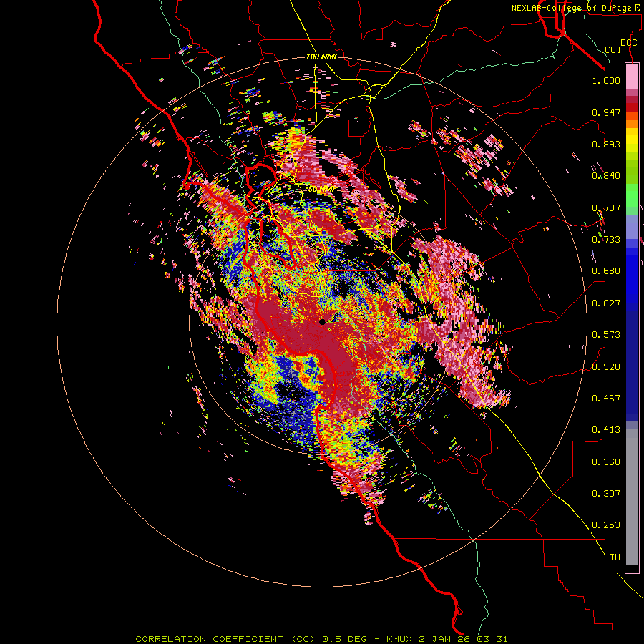Click the [CC] legend header

611,49
